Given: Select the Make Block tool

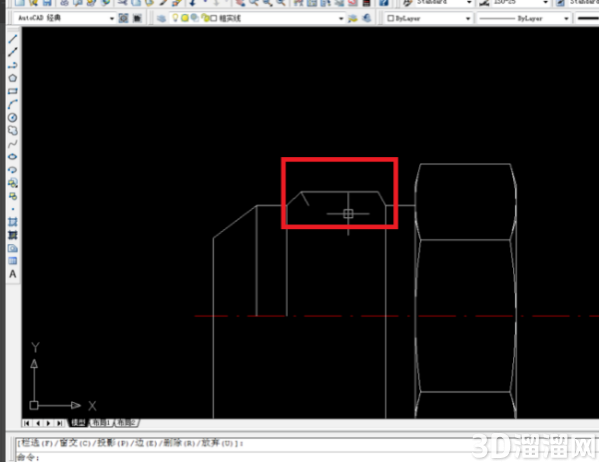Looking at the screenshot, I should point(13,196).
